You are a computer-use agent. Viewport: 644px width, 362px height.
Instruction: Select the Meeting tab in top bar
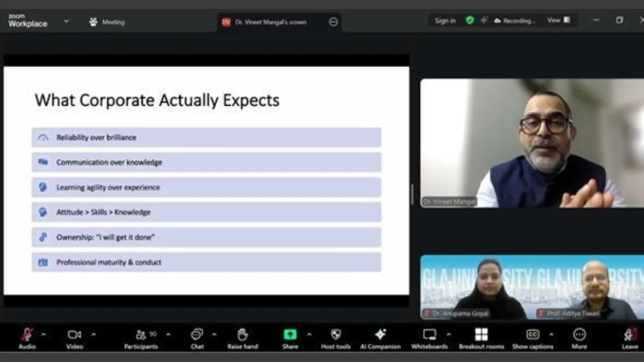107,22
